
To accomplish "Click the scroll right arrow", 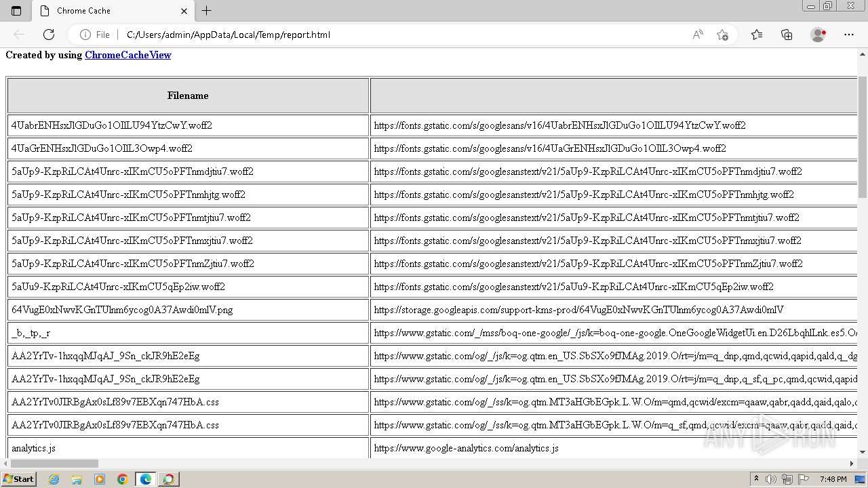I will [x=852, y=464].
